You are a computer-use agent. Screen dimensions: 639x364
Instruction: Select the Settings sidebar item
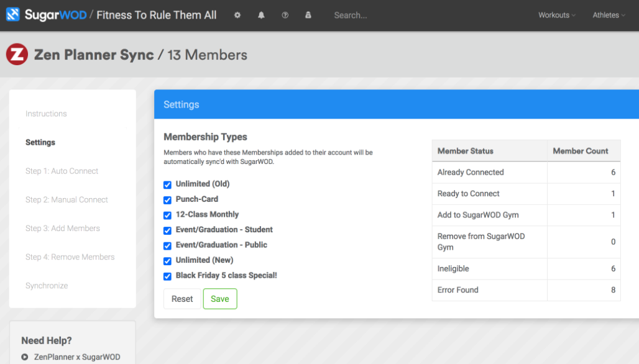click(x=40, y=142)
